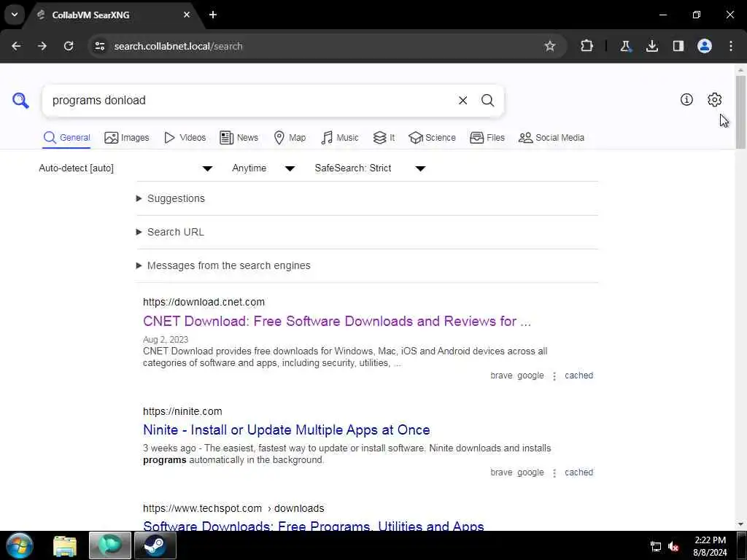Open tab search dropdown arrow

(15, 15)
